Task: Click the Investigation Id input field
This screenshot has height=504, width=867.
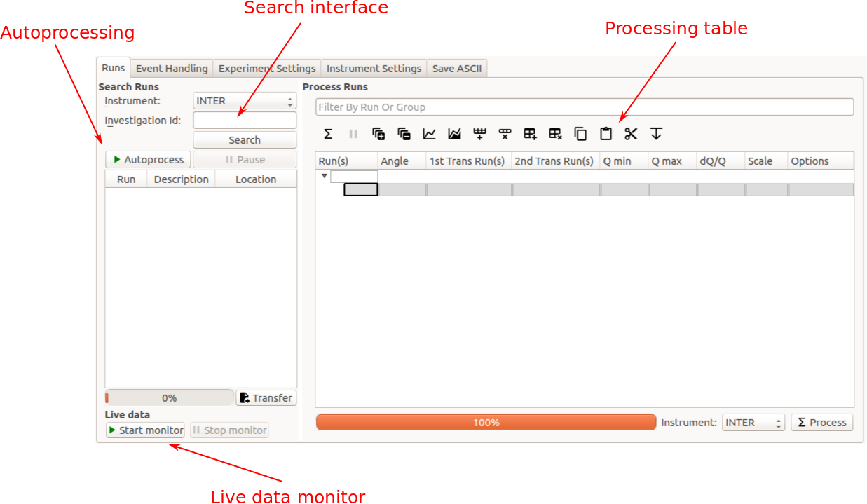Action: [245, 121]
